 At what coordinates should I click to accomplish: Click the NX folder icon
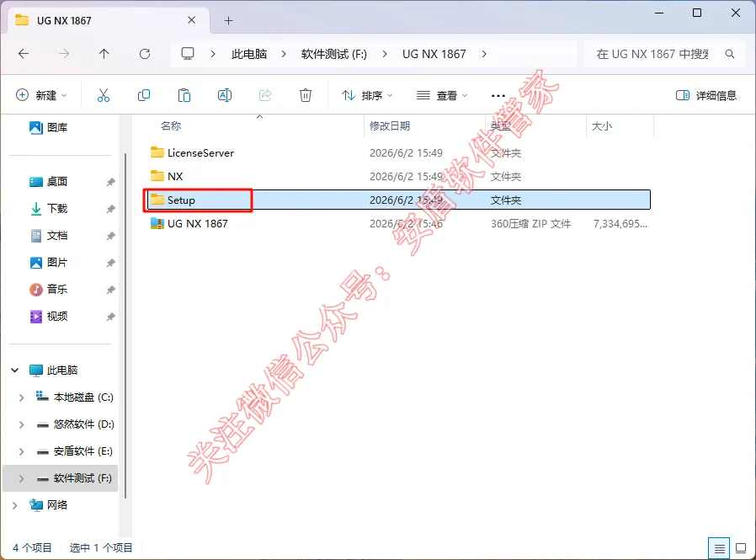(x=157, y=175)
